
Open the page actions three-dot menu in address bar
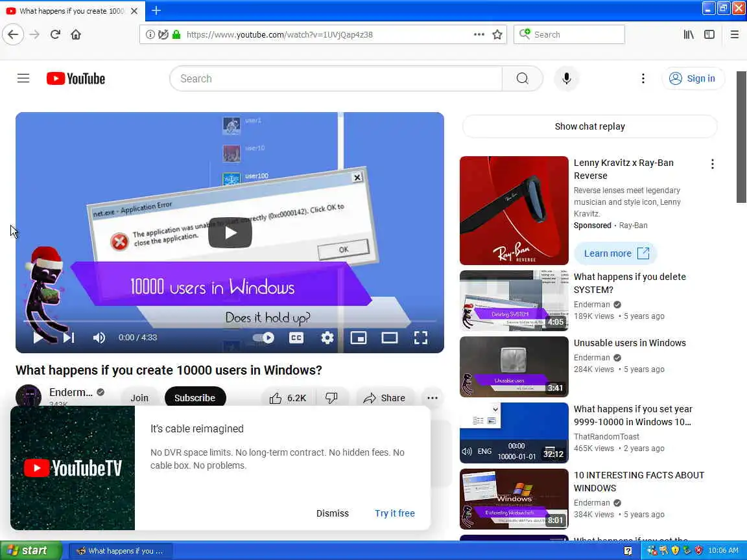tap(479, 34)
